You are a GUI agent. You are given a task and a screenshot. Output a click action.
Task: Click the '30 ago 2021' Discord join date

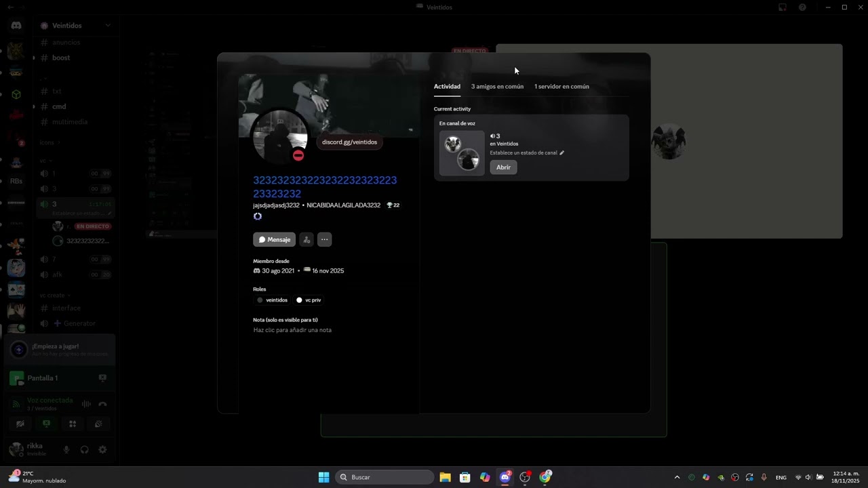click(278, 271)
